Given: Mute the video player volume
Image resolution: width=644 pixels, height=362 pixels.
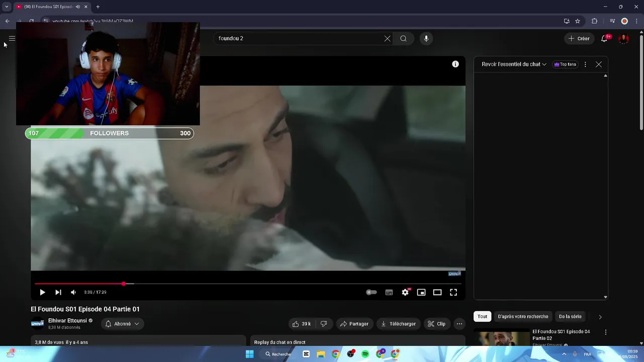Looking at the screenshot, I should (x=73, y=292).
